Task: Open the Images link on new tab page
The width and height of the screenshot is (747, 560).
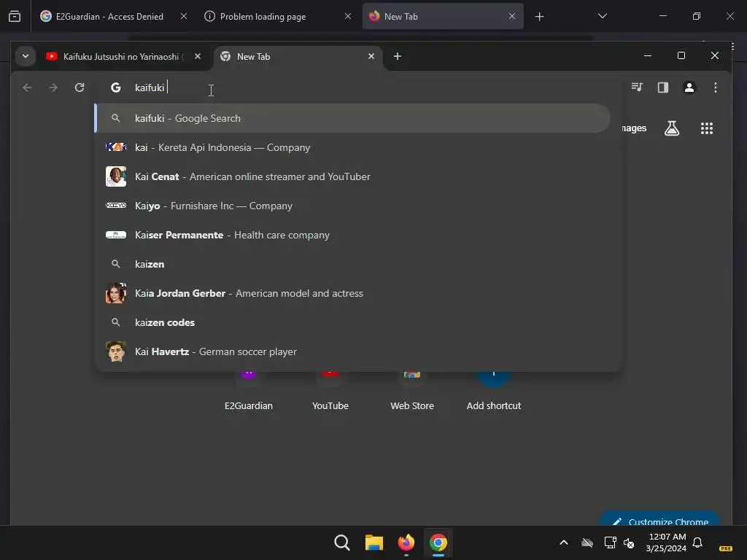Action: pos(634,128)
